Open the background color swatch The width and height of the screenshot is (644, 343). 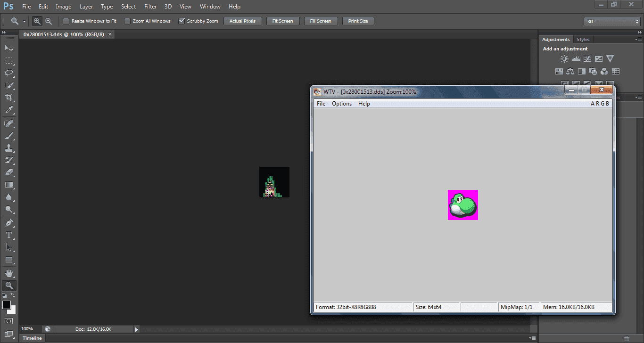pyautogui.click(x=13, y=310)
